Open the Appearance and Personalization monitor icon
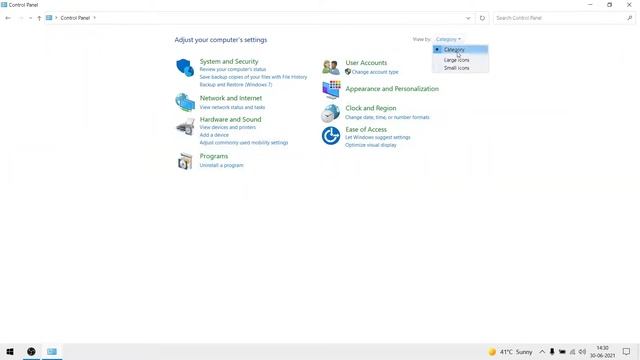 coord(331,89)
